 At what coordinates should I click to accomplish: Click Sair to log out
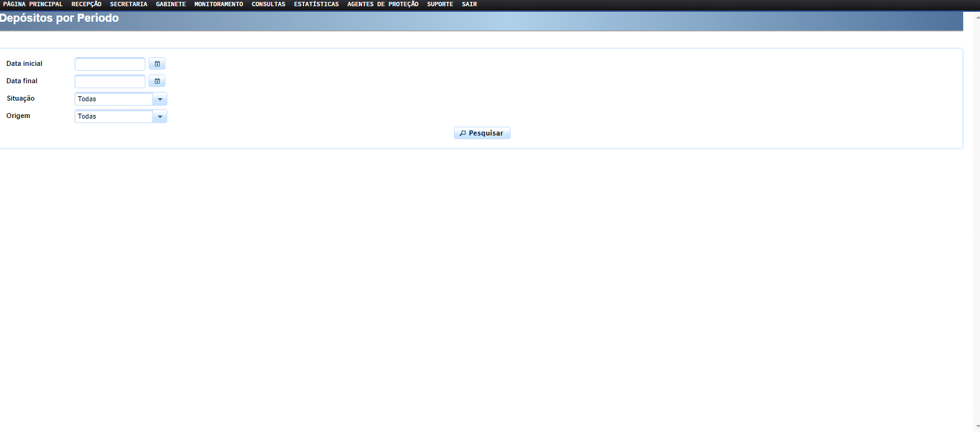click(469, 4)
